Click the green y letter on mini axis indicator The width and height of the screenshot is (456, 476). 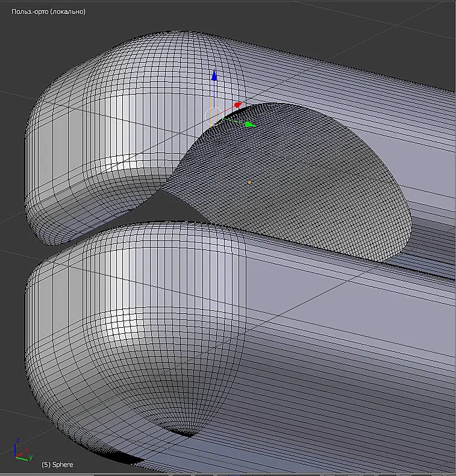31,457
